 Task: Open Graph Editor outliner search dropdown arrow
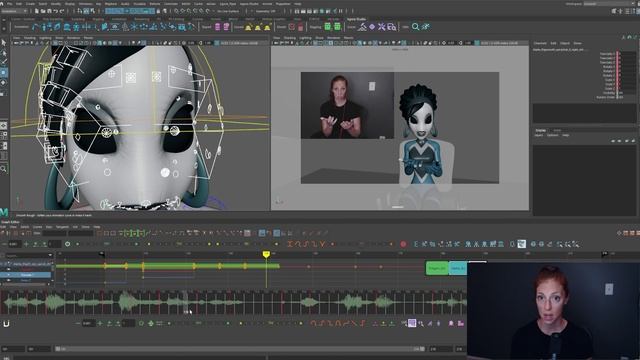tap(51, 255)
